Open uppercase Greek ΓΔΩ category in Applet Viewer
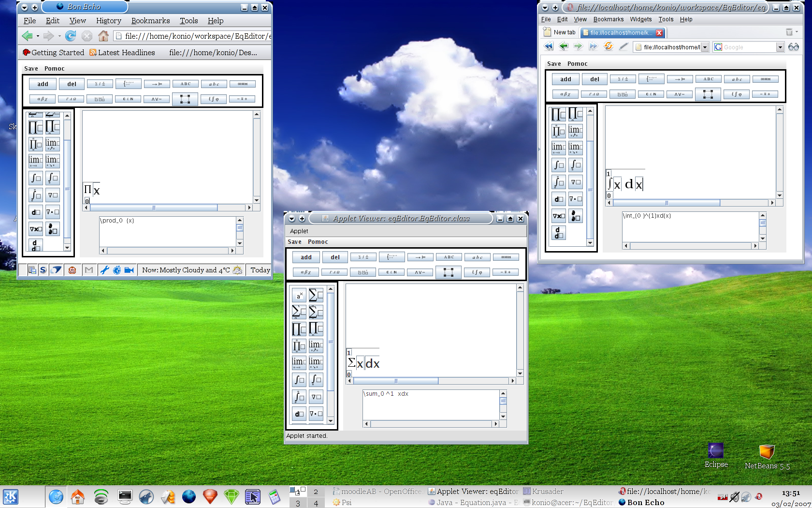The image size is (812, 508). tap(334, 272)
